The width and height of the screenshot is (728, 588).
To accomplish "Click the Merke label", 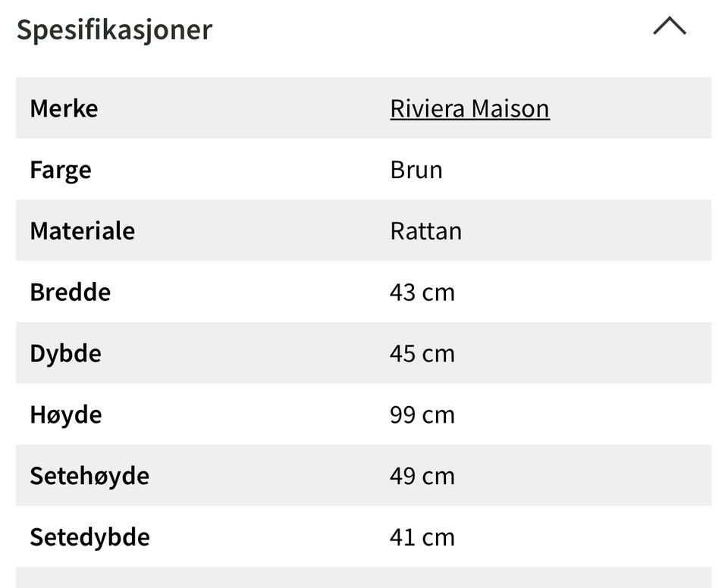I will point(64,108).
